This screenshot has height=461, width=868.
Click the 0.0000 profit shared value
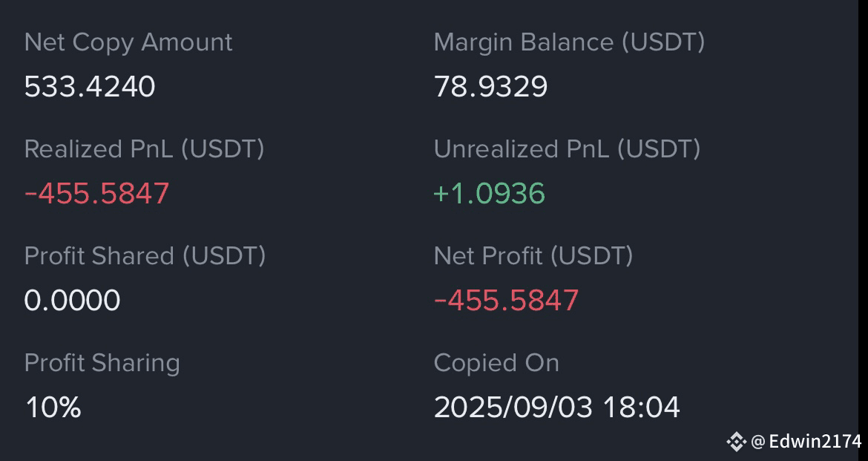coord(72,301)
